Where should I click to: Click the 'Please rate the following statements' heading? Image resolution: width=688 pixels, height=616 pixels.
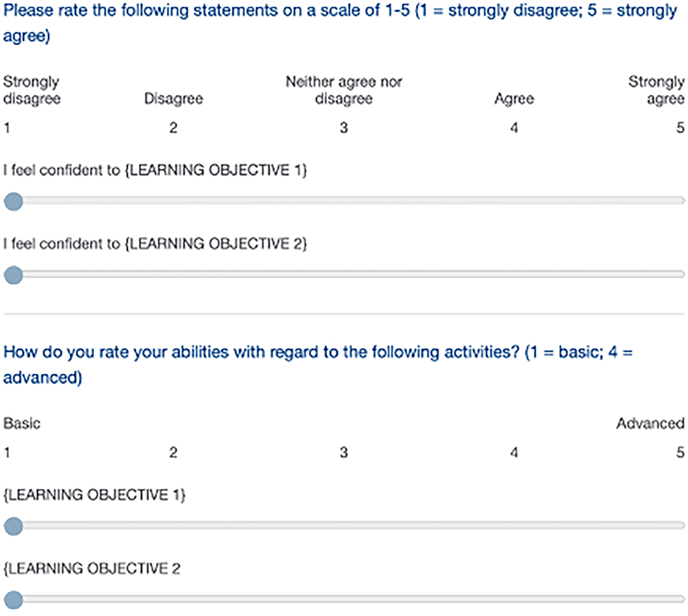coord(340,23)
